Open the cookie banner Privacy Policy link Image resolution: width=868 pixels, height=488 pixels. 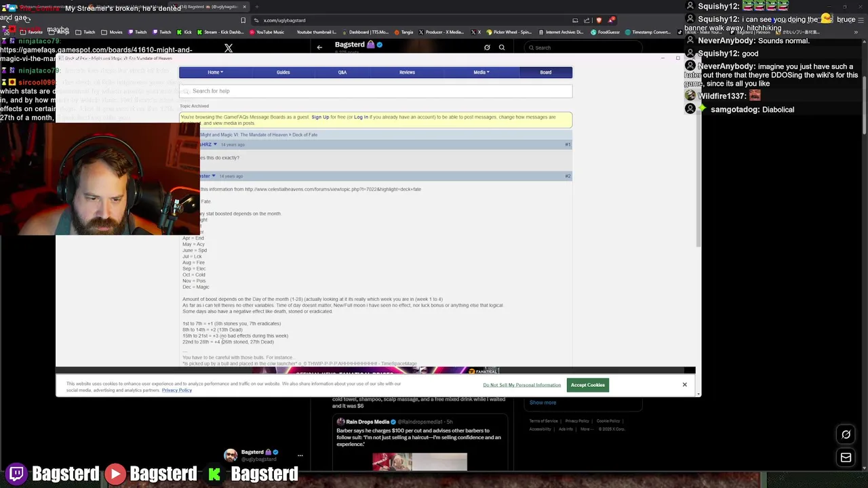pos(177,390)
